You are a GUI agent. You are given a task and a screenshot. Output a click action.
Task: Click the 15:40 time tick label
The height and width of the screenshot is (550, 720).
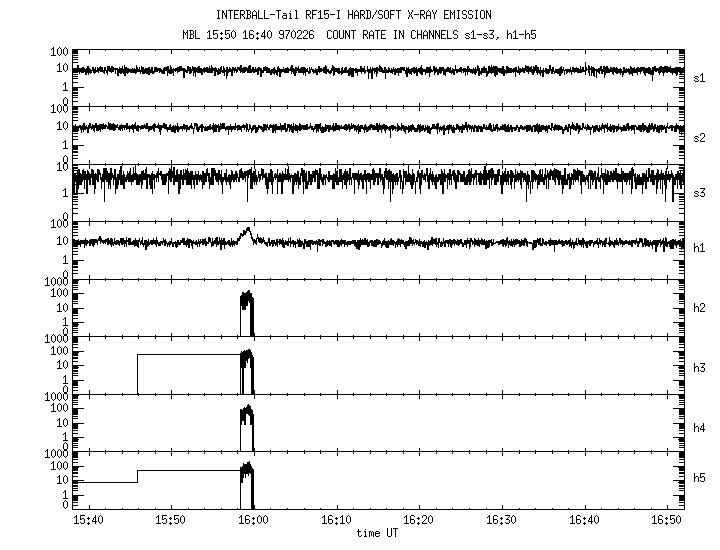pos(88,520)
